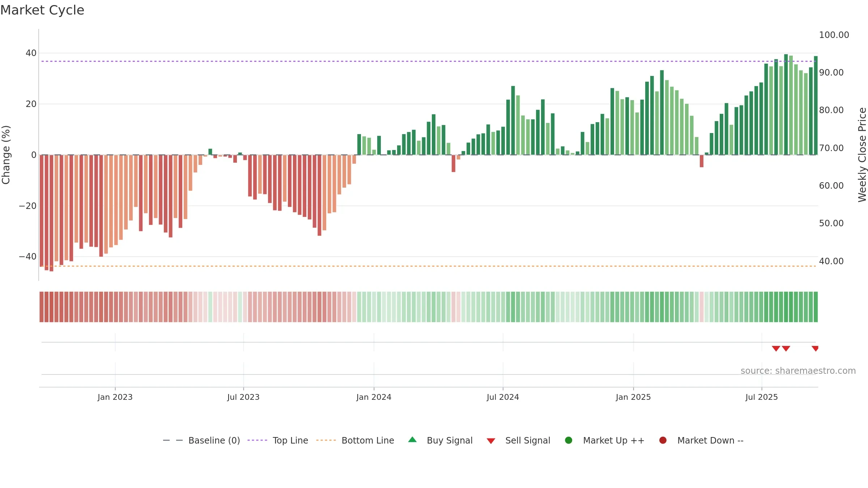
Task: Click the Market Cycle chart title
Action: coord(42,10)
